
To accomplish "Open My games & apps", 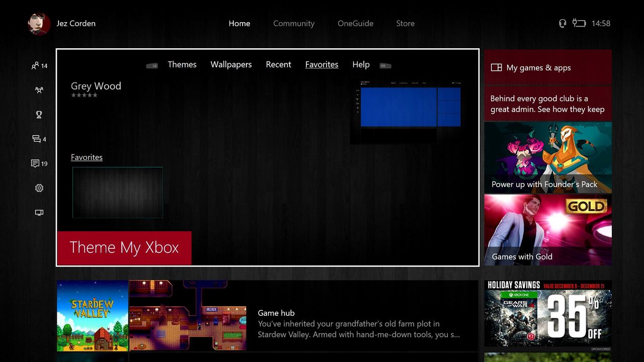I will (548, 67).
